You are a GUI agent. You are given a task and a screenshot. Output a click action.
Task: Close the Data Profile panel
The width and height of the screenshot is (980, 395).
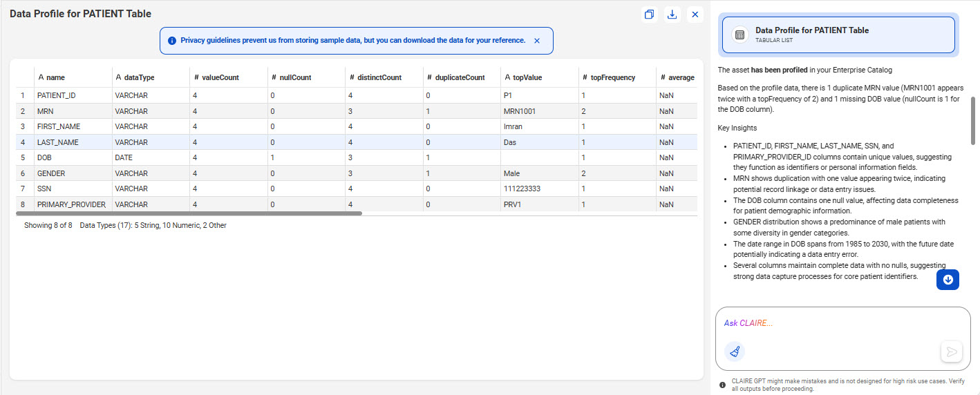(x=695, y=15)
